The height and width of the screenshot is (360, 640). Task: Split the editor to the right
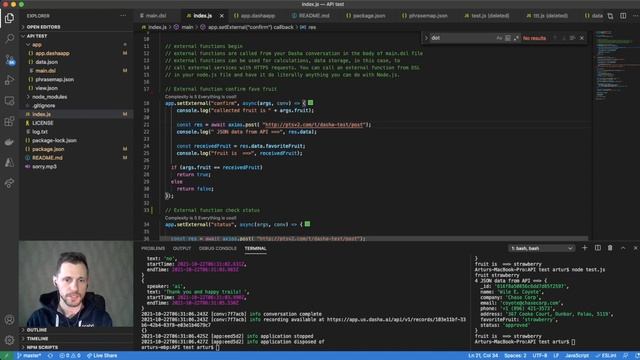coord(623,16)
